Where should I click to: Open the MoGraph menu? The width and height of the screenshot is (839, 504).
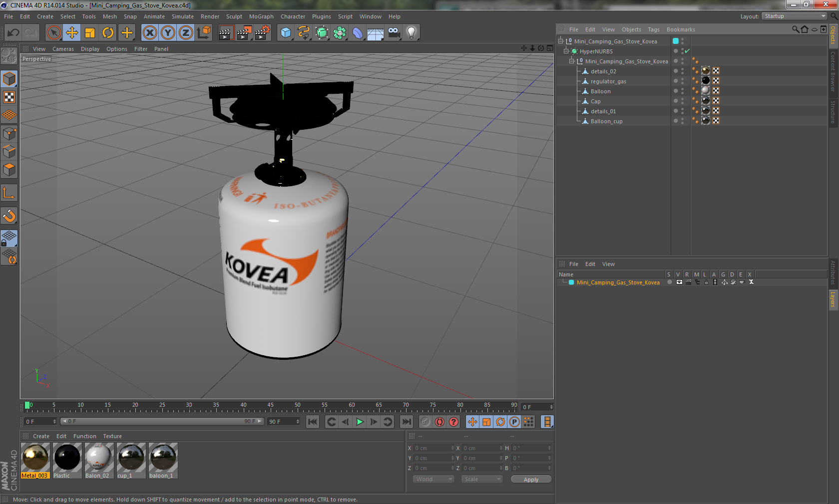tap(261, 16)
